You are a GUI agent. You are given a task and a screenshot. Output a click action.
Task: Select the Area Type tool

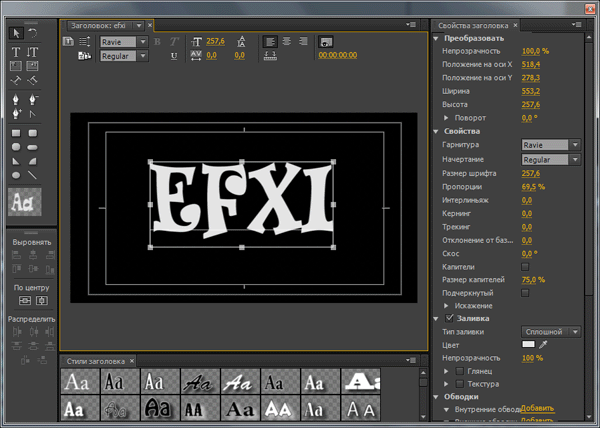(16, 66)
